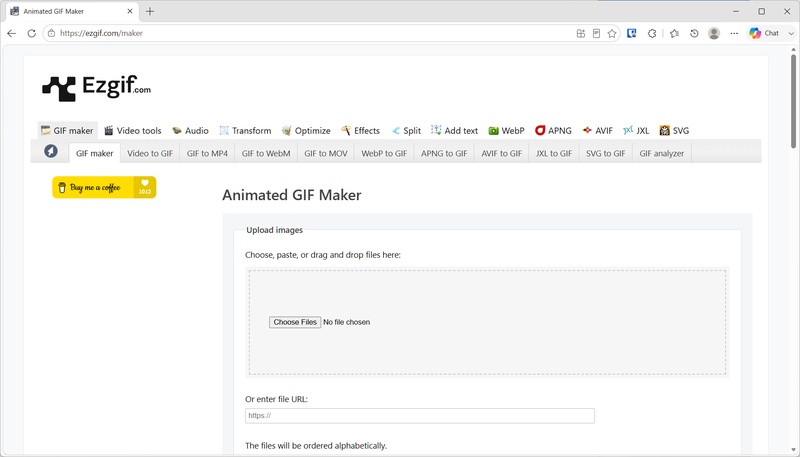View site info lock icon
Screen dimensions: 800x457
(x=51, y=33)
